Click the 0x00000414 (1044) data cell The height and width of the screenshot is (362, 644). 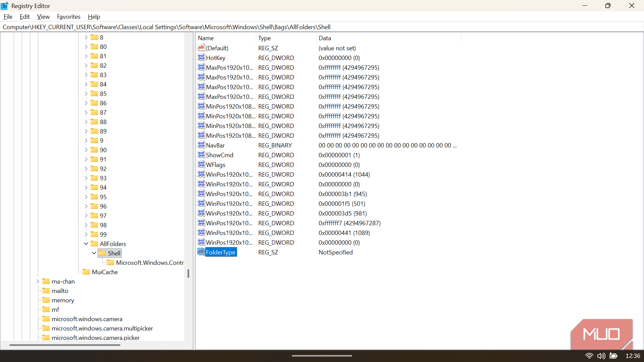[x=344, y=174]
